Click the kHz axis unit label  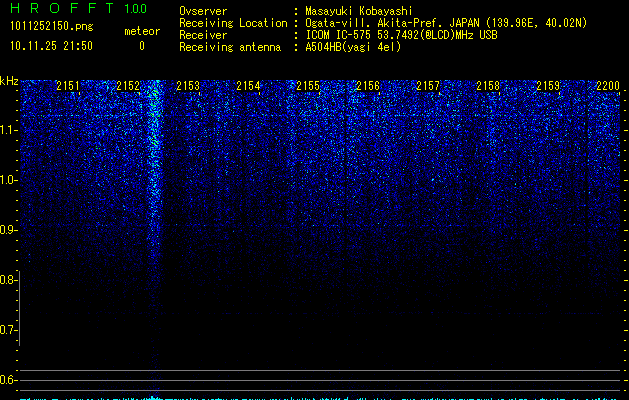point(9,81)
